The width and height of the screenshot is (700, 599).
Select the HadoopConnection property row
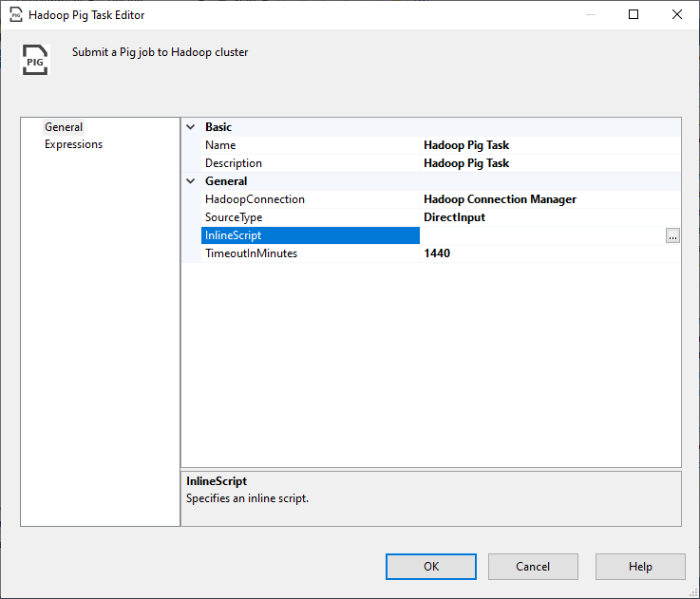(255, 199)
